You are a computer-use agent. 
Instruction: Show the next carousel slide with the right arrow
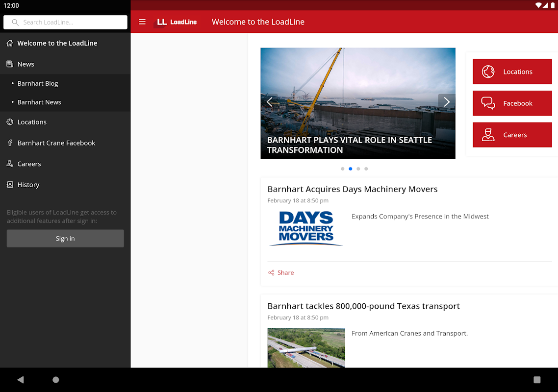tap(447, 102)
